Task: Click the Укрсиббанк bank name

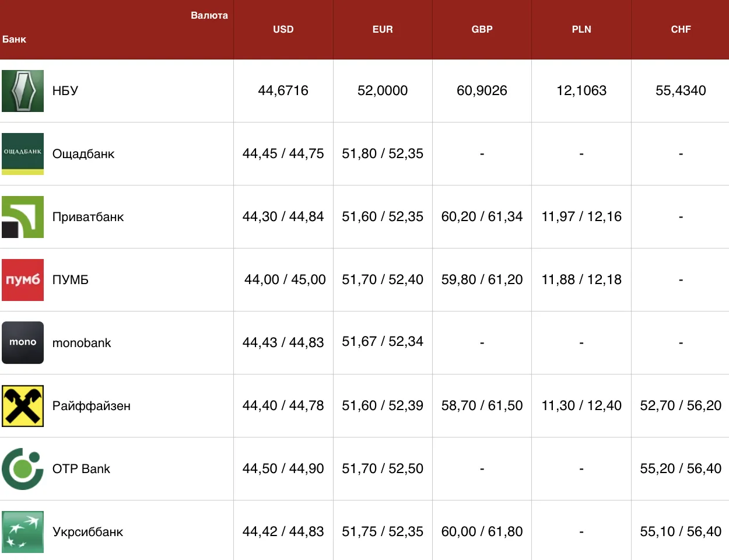Action: point(88,532)
